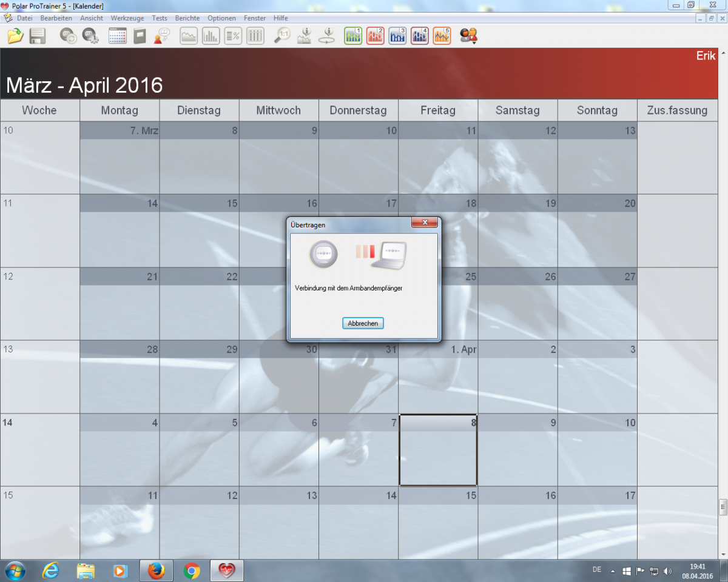Click the person with speech bubble icon
The image size is (728, 582).
[x=161, y=36]
